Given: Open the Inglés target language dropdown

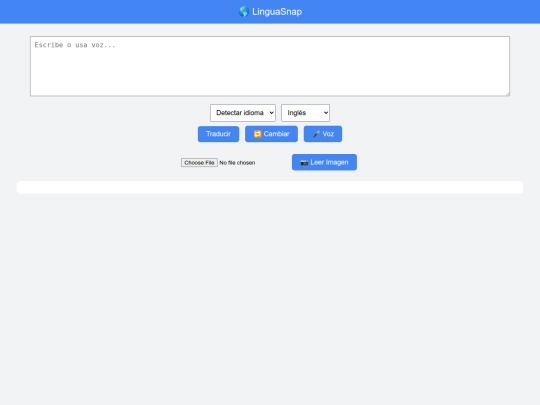Looking at the screenshot, I should tap(305, 113).
